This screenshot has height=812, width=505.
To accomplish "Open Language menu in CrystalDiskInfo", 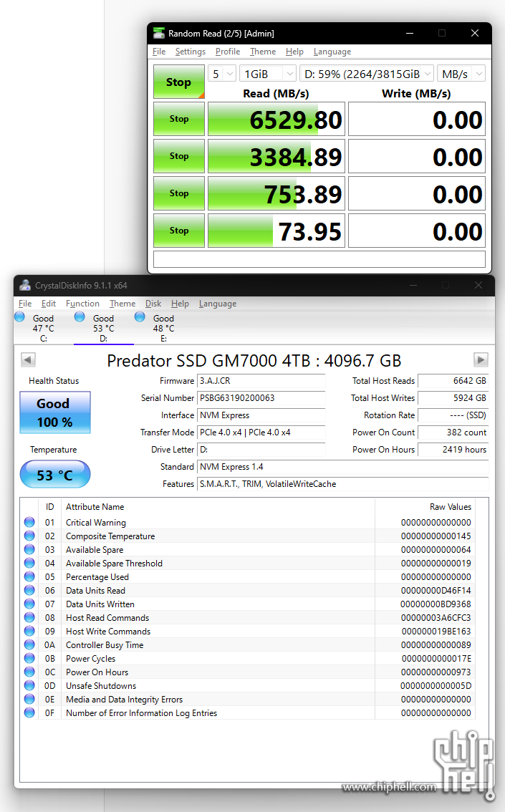I will (x=218, y=304).
